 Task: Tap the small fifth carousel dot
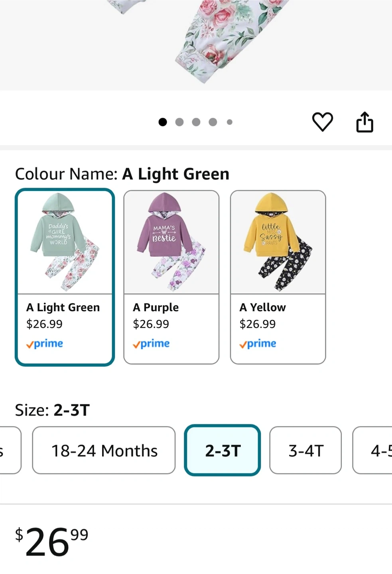(230, 122)
